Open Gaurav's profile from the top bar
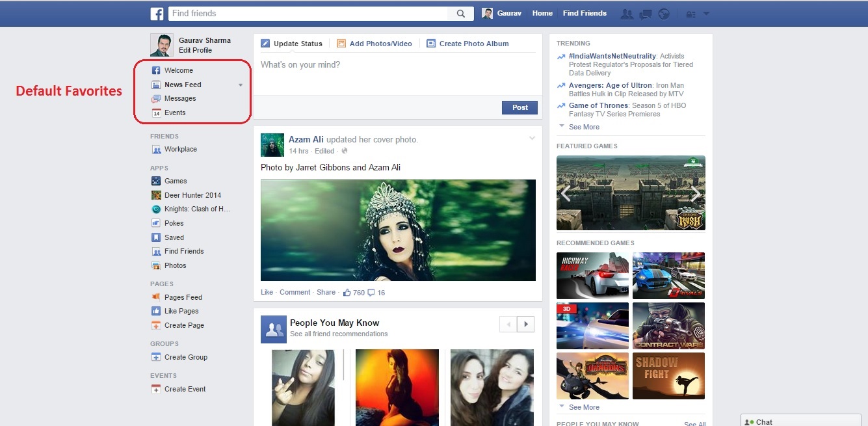This screenshot has width=868, height=426. 502,13
